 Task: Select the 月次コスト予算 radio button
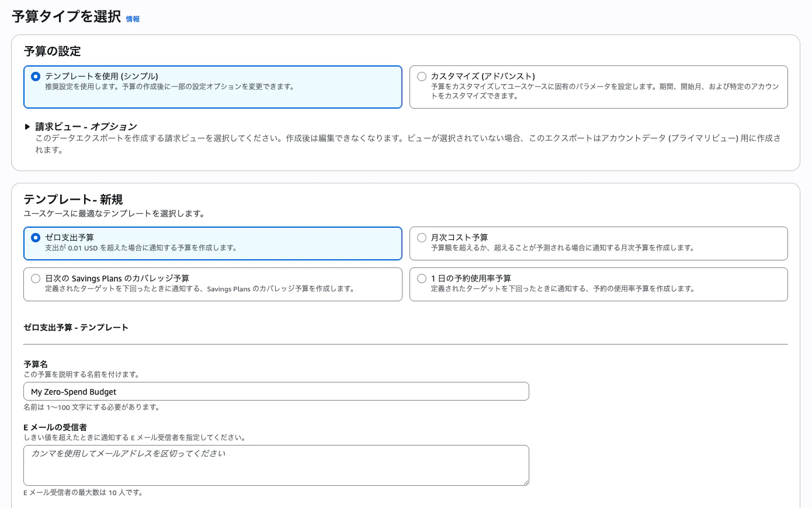(x=421, y=237)
